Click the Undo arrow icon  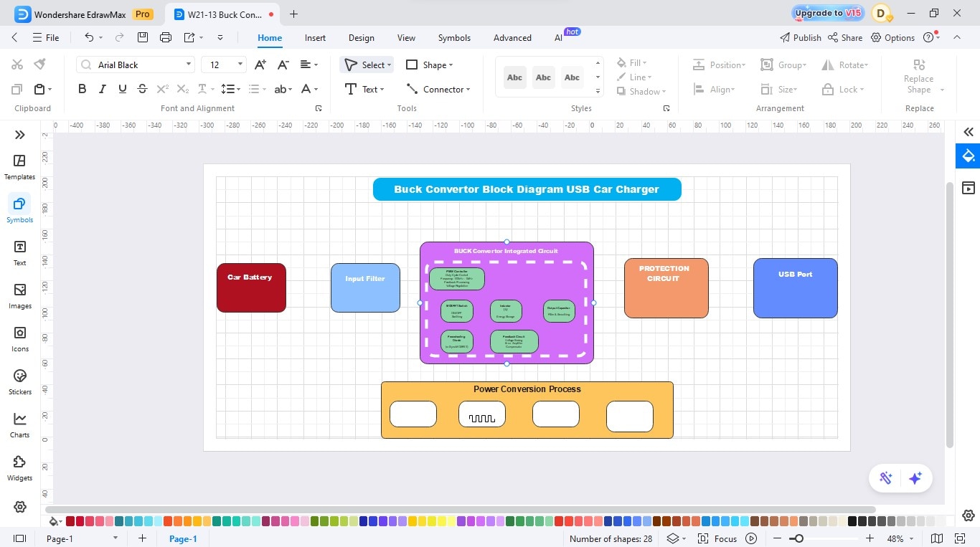tap(89, 37)
